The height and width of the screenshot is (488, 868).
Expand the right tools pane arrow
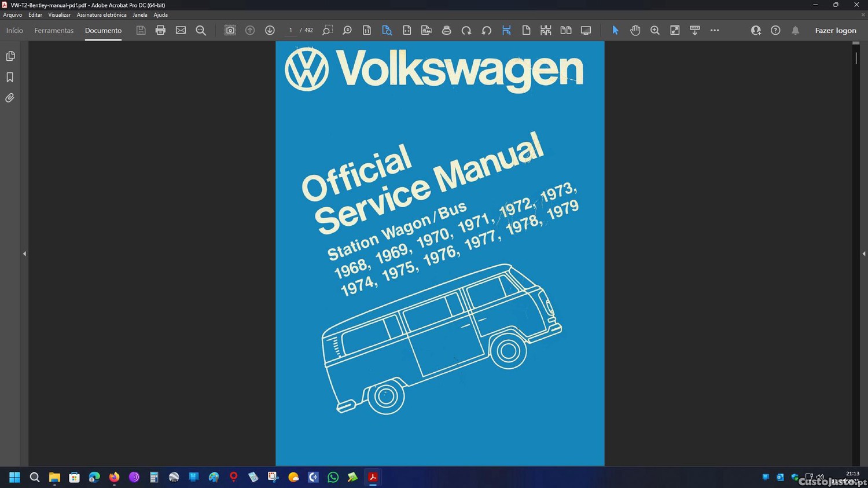(863, 254)
